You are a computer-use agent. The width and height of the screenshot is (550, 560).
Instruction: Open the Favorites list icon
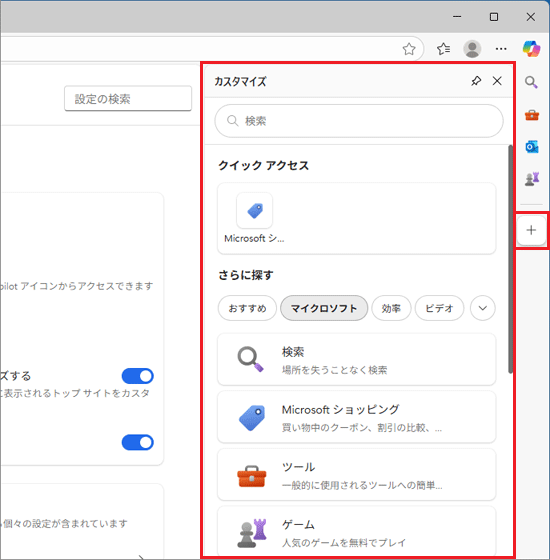point(443,49)
